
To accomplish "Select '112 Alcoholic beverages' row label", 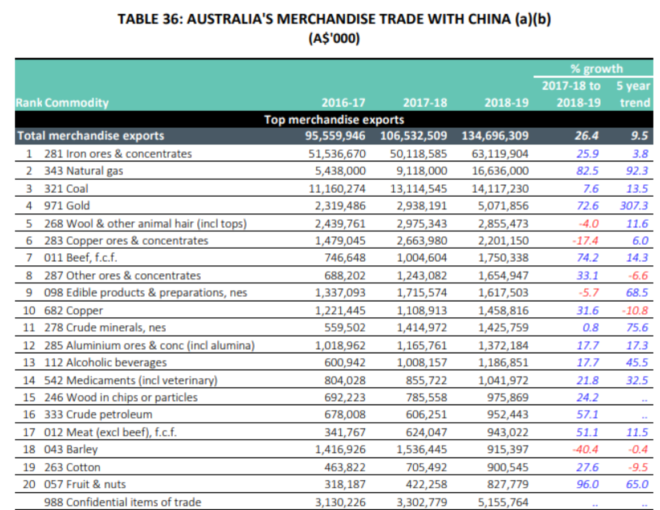I will pyautogui.click(x=105, y=362).
